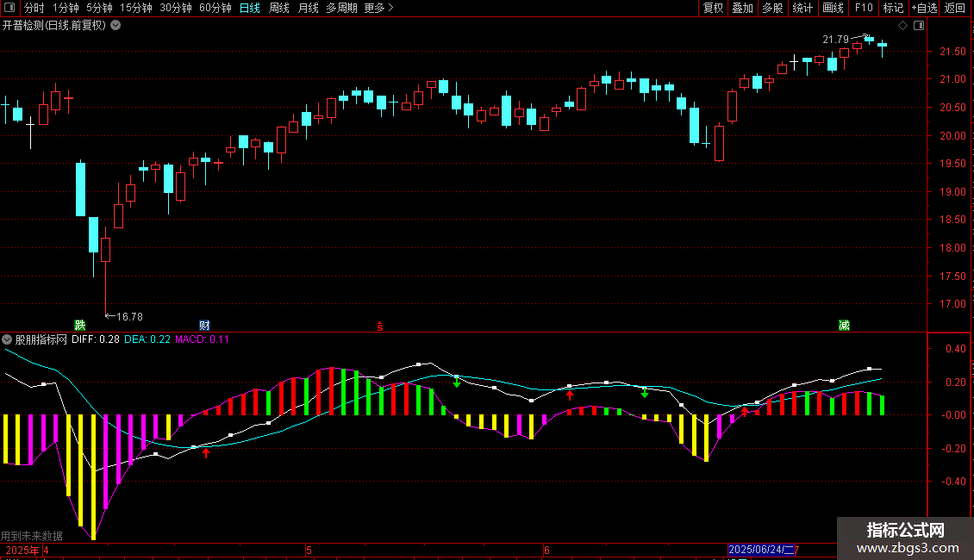Click the DIFF: 0.28 value
The image size is (974, 560).
click(96, 339)
